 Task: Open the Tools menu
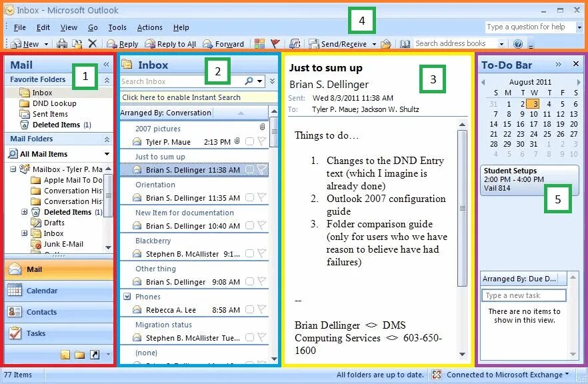(117, 27)
